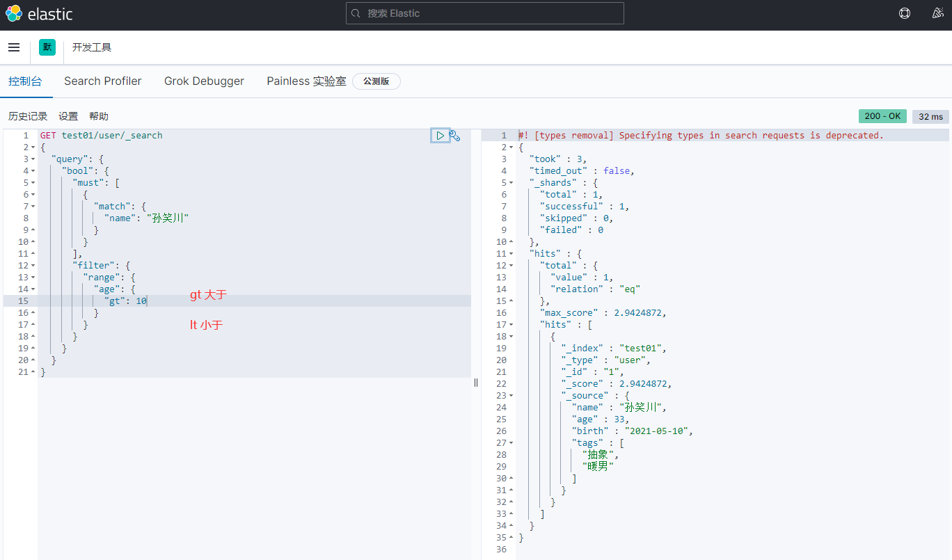Collapse the "filter" fold at request line 12

click(x=33, y=266)
